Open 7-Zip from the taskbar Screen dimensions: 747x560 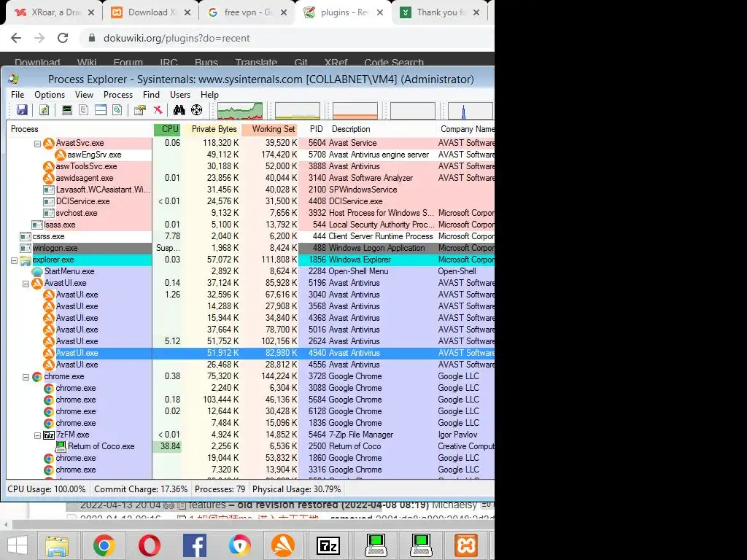(329, 545)
